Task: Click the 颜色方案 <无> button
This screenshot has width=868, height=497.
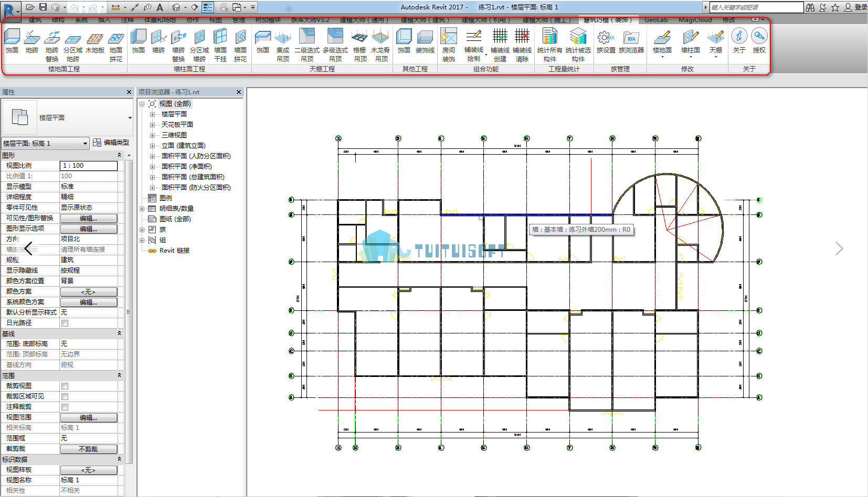Action: coord(89,291)
